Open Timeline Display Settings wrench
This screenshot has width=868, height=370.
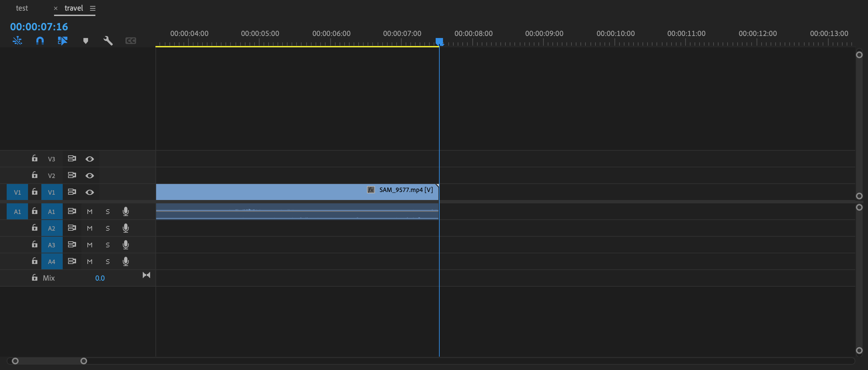pyautogui.click(x=108, y=41)
